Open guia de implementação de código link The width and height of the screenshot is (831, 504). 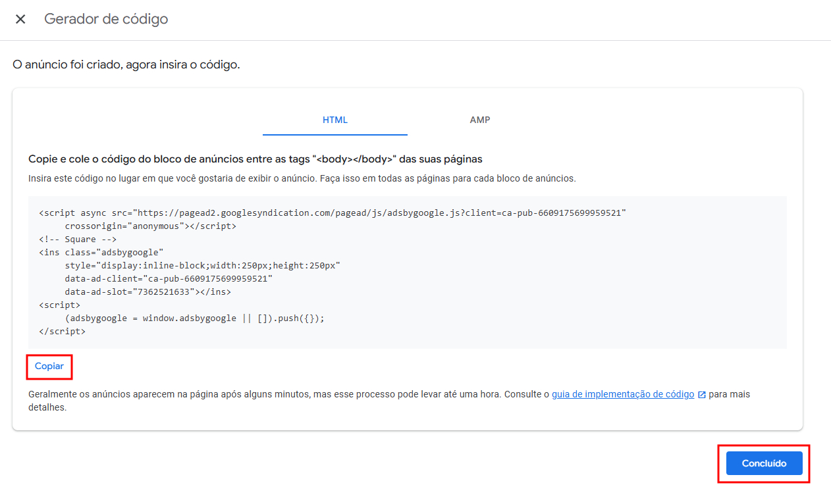click(x=623, y=394)
